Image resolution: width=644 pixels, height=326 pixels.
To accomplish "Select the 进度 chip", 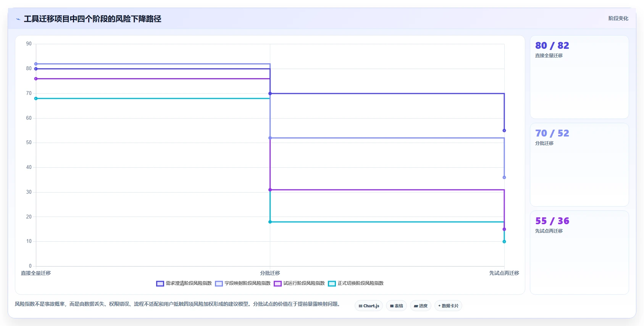I will coord(421,306).
